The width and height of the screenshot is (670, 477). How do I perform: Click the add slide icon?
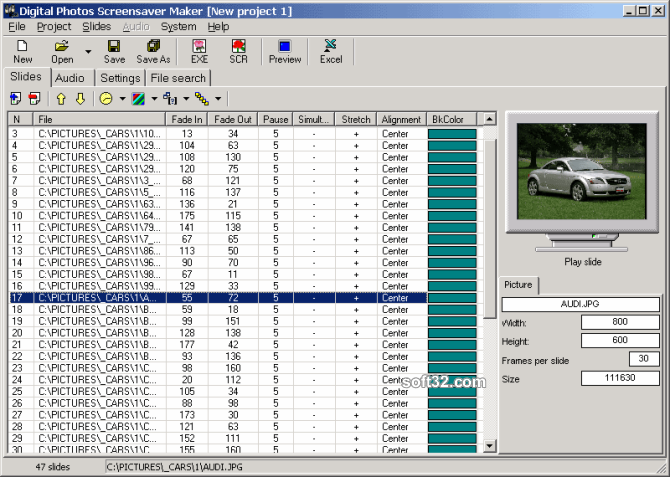[16, 98]
